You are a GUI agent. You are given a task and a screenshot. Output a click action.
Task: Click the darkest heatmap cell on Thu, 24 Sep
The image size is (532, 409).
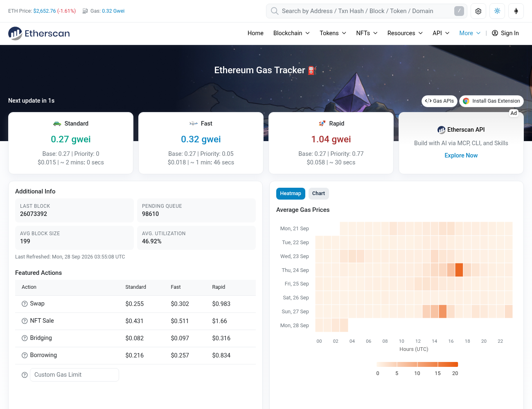459,270
